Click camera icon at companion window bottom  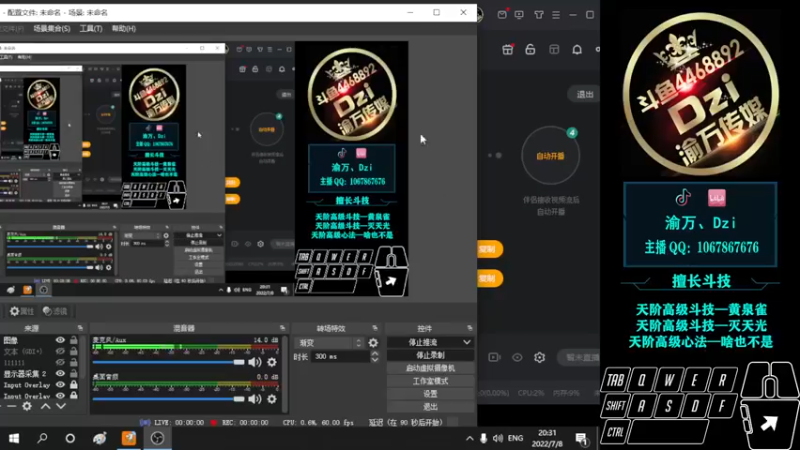point(494,357)
